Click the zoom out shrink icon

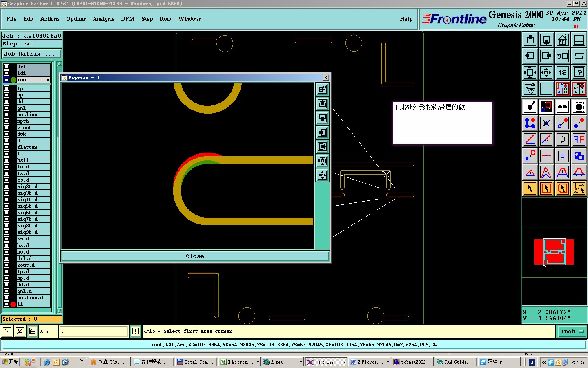pyautogui.click(x=546, y=72)
